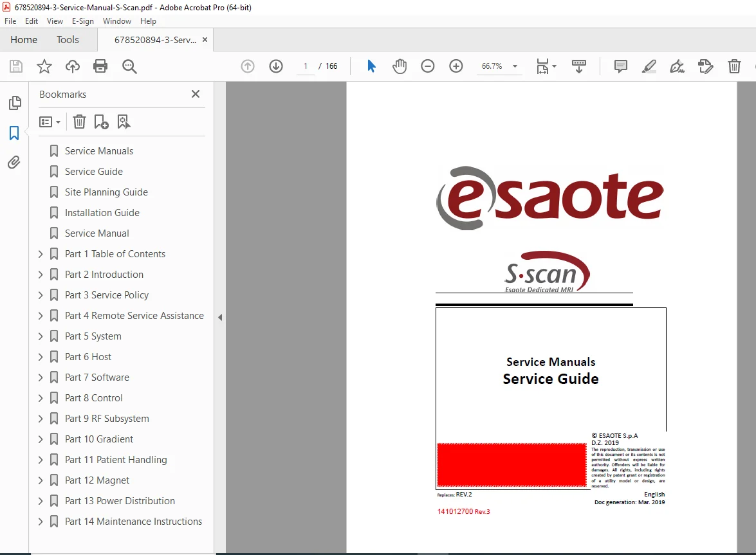Go to next page arrow
The height and width of the screenshot is (555, 756).
pyautogui.click(x=276, y=66)
